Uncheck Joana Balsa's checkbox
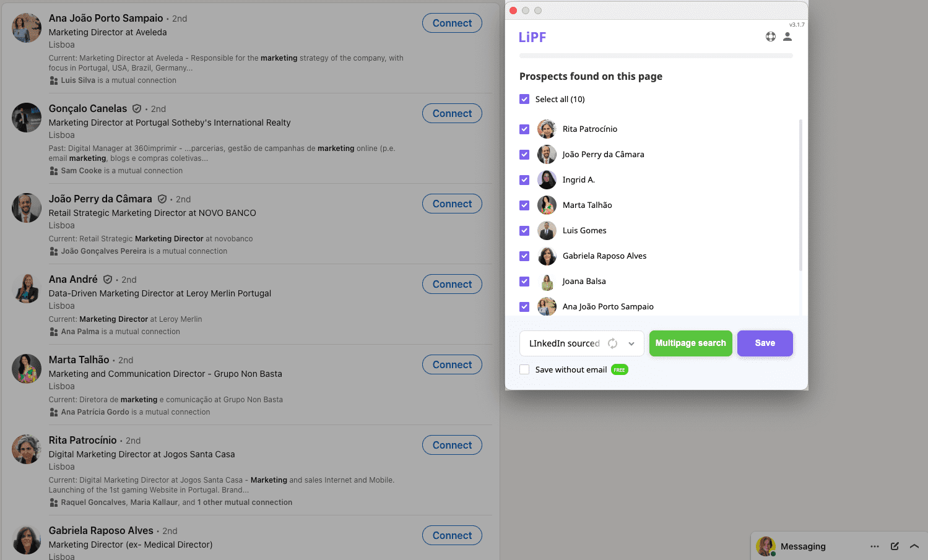Screen dimensions: 928x560 pyautogui.click(x=524, y=281)
